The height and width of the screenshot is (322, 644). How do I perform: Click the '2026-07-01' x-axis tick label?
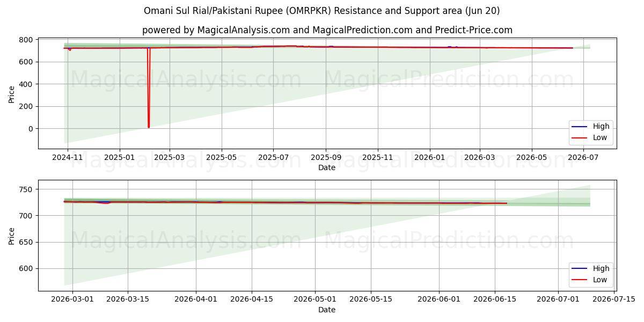click(x=558, y=300)
